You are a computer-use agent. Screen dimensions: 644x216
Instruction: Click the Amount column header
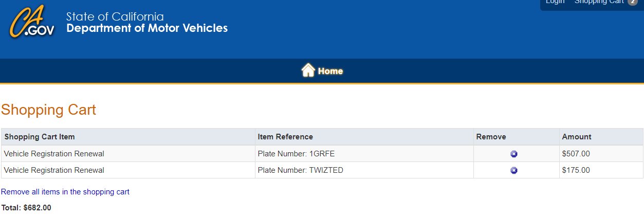pos(577,137)
